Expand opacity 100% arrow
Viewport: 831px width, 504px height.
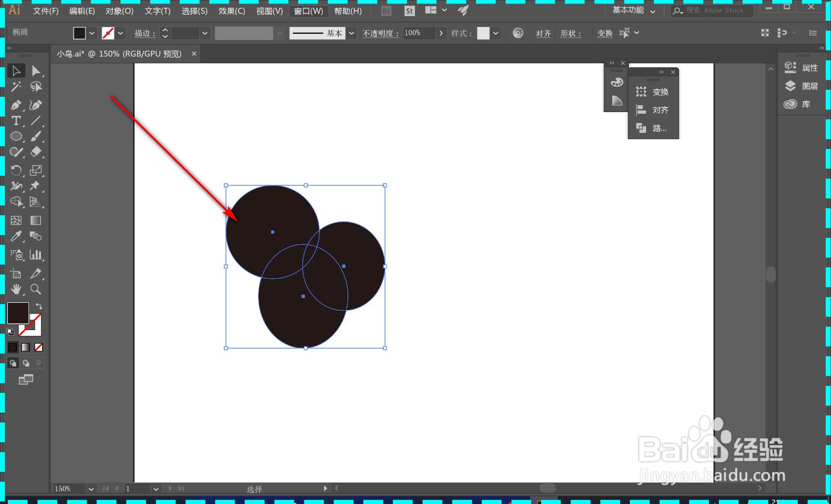[441, 33]
